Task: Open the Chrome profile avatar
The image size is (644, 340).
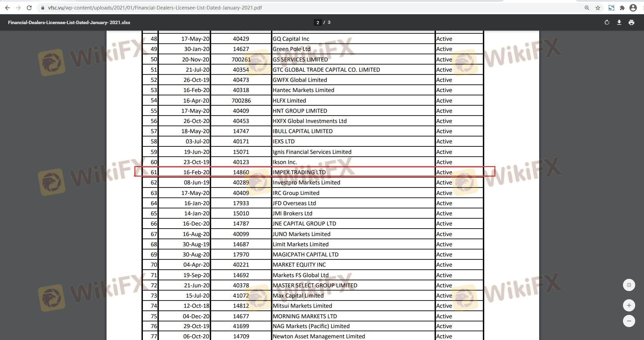Action: pos(633,8)
